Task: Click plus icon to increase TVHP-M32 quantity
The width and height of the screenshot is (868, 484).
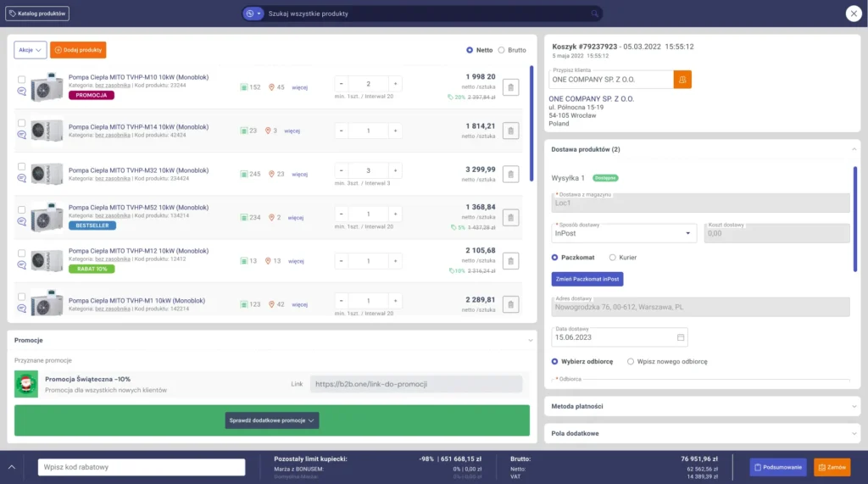Action: pos(394,170)
